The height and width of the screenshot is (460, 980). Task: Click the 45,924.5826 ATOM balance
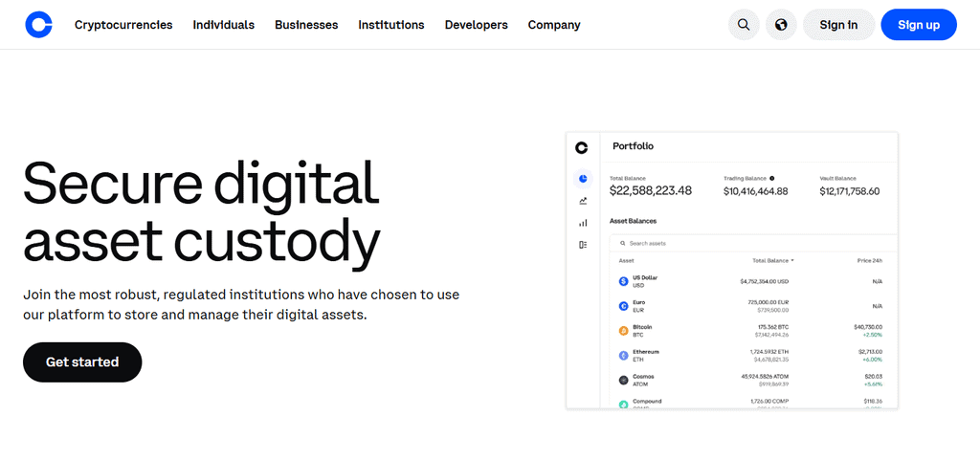coord(765,377)
